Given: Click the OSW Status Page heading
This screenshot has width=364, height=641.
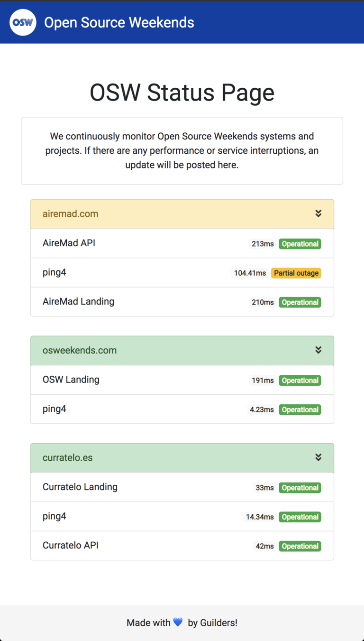Looking at the screenshot, I should point(182,93).
